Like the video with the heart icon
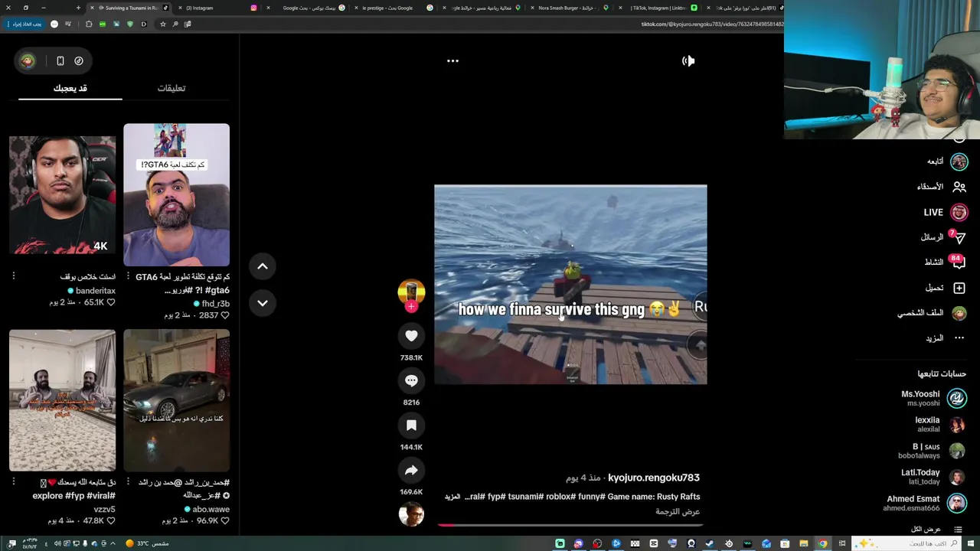 coord(411,335)
